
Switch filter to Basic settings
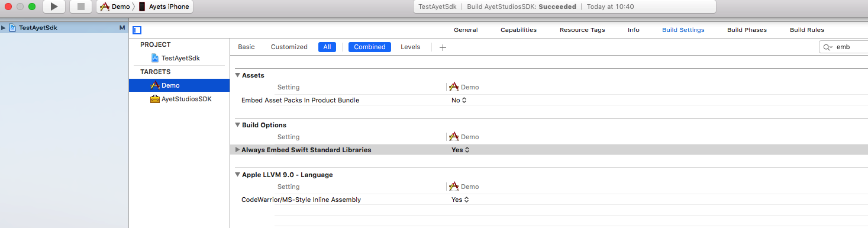point(246,47)
